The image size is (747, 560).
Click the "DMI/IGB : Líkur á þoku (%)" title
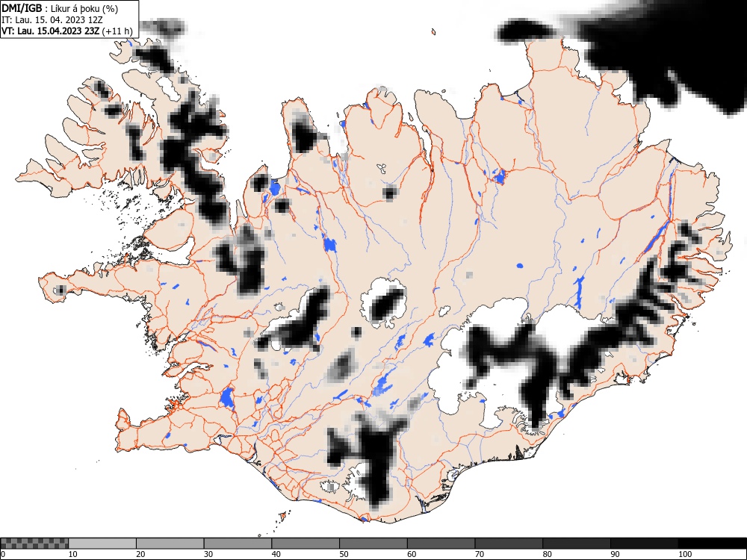coord(60,8)
